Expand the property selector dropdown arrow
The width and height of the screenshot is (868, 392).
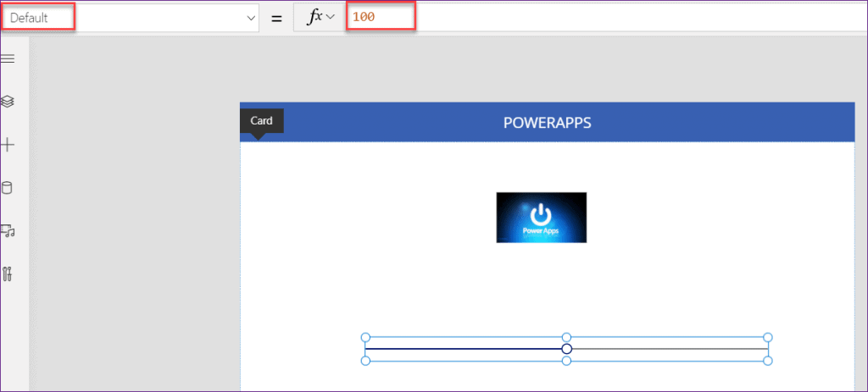(251, 18)
